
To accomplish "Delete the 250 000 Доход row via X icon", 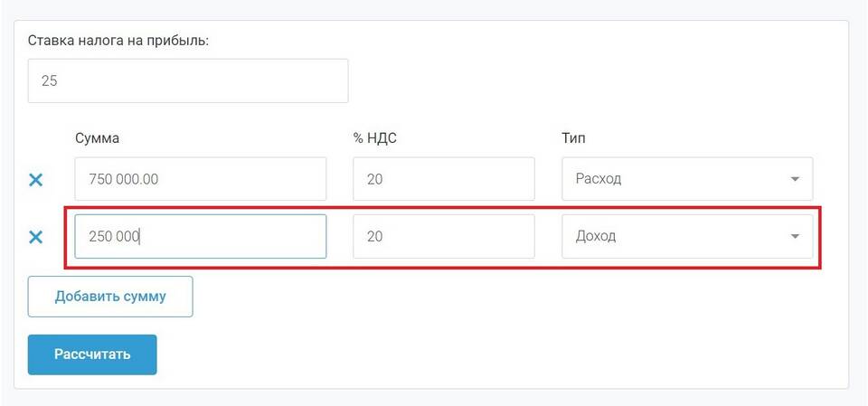I will 35,237.
